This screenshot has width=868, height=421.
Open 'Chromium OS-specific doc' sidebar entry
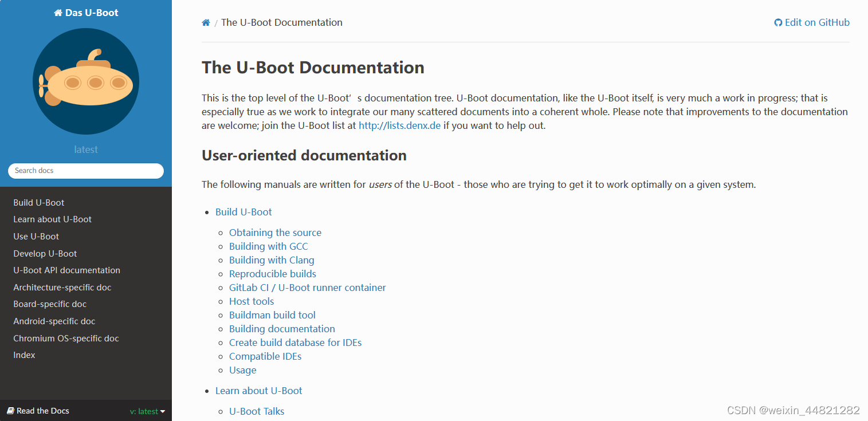(66, 338)
